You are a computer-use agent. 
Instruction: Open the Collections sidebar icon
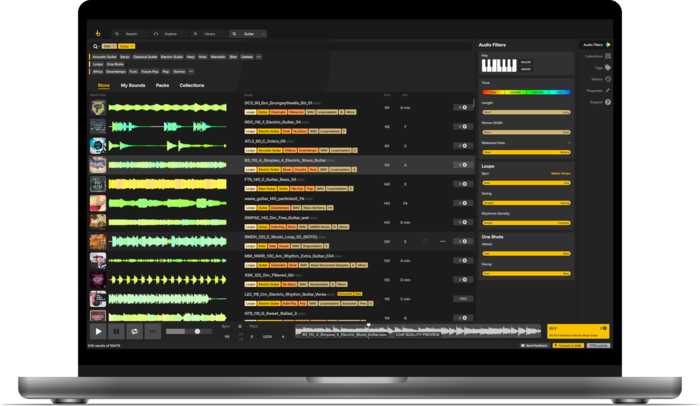pos(607,56)
